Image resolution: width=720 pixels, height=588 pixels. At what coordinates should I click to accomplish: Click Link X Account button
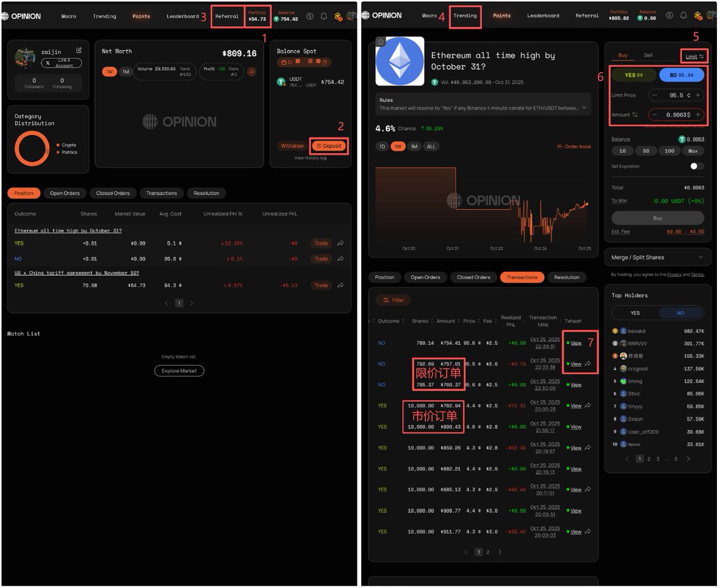[x=61, y=63]
